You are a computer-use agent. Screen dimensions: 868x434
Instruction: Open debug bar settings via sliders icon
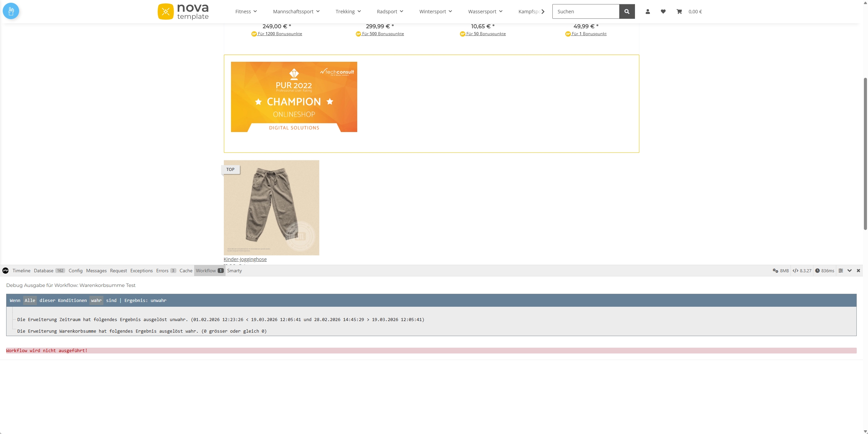[x=840, y=271]
